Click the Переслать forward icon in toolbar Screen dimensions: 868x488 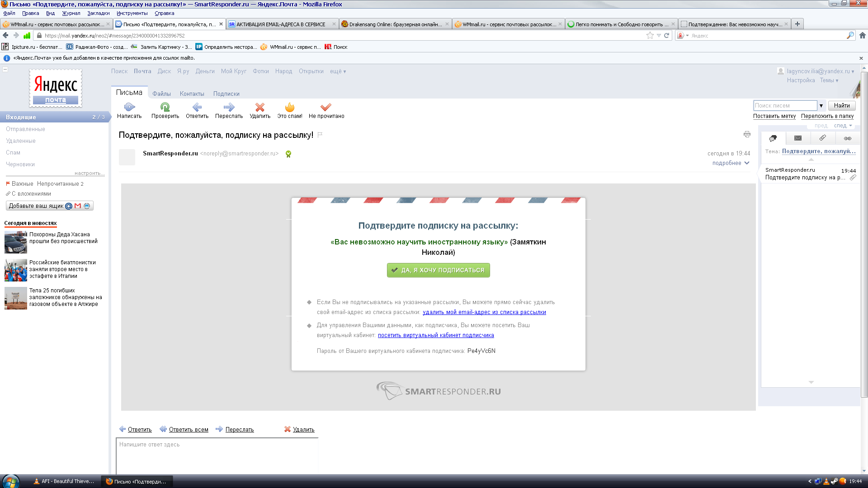(229, 107)
